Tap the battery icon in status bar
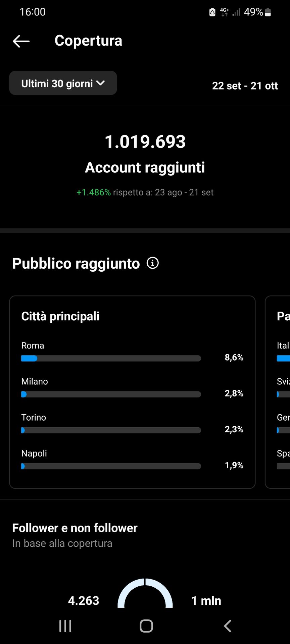The height and width of the screenshot is (644, 290). (x=268, y=12)
